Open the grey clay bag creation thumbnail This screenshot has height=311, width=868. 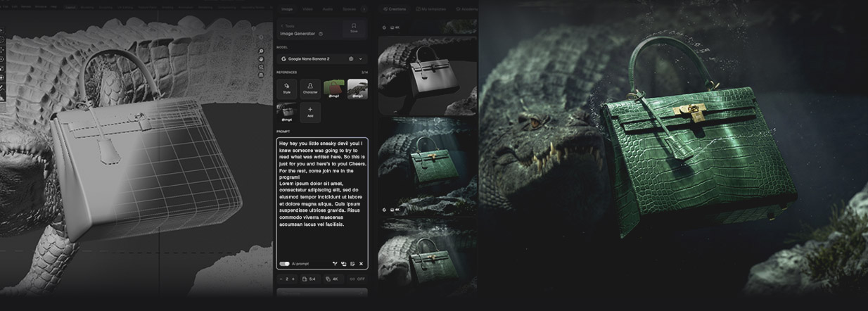(428, 75)
